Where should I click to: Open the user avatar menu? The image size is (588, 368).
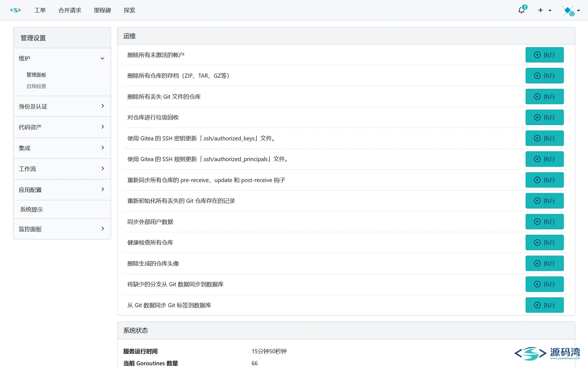(x=571, y=10)
